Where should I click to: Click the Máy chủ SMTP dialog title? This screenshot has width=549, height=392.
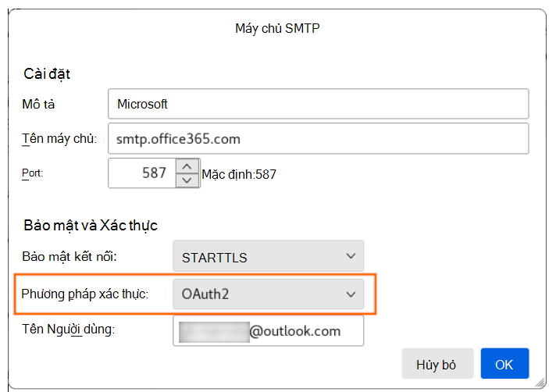click(x=277, y=28)
